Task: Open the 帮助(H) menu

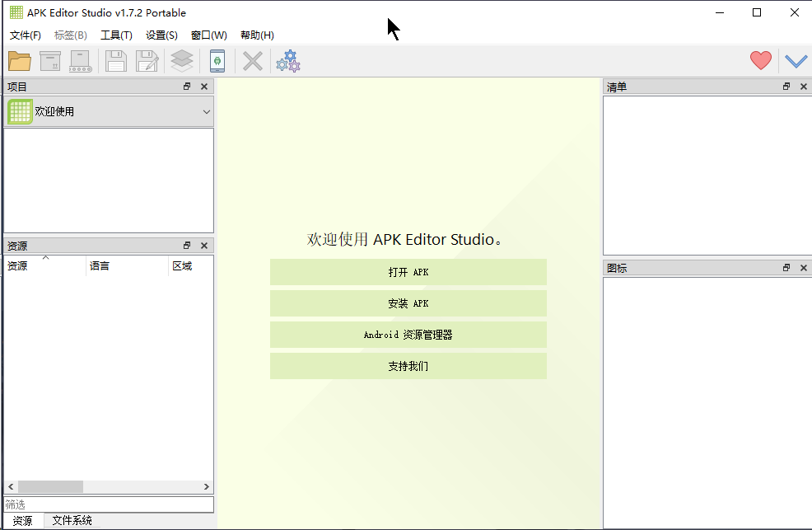Action: click(x=258, y=35)
